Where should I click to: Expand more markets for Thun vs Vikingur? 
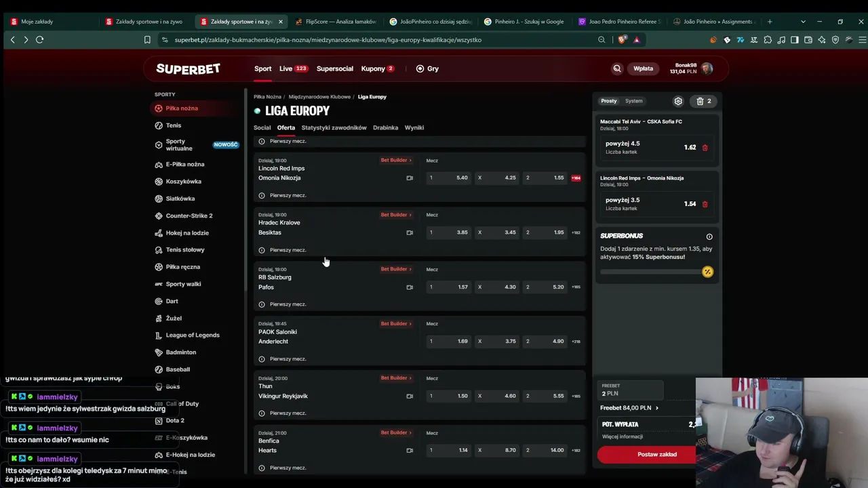(x=576, y=396)
